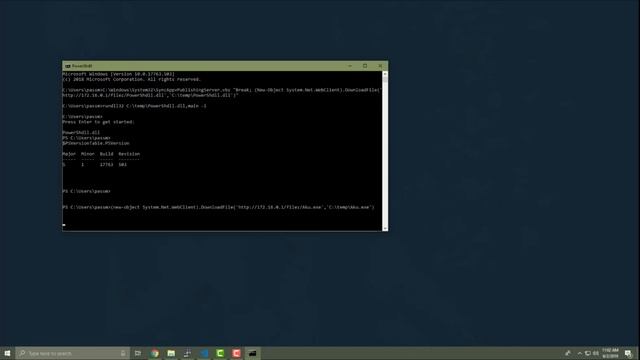The image size is (640, 360).
Task: Open taskbar app between Explorer and blue icon
Action: [187, 353]
